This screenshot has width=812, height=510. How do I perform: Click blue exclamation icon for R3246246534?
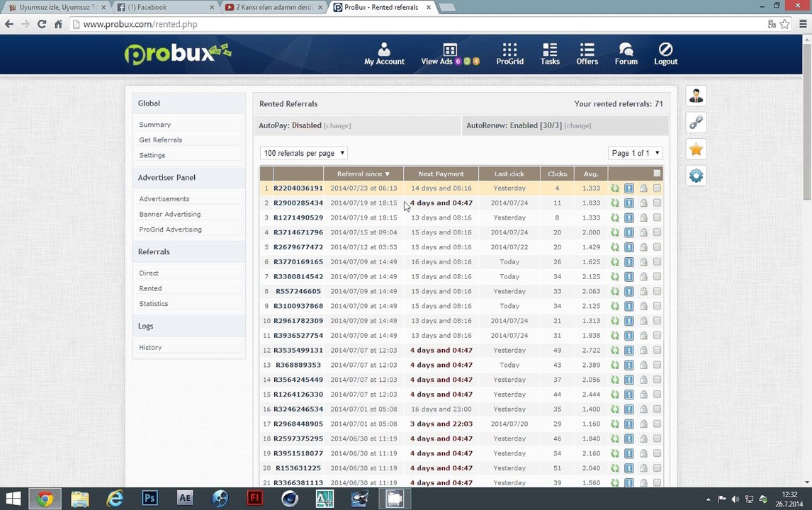(628, 409)
